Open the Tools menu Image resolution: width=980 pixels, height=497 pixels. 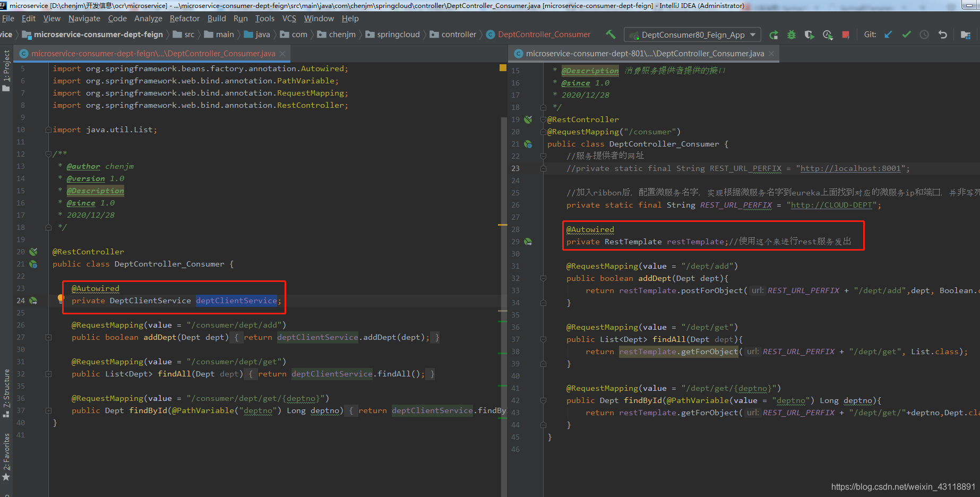pyautogui.click(x=265, y=19)
